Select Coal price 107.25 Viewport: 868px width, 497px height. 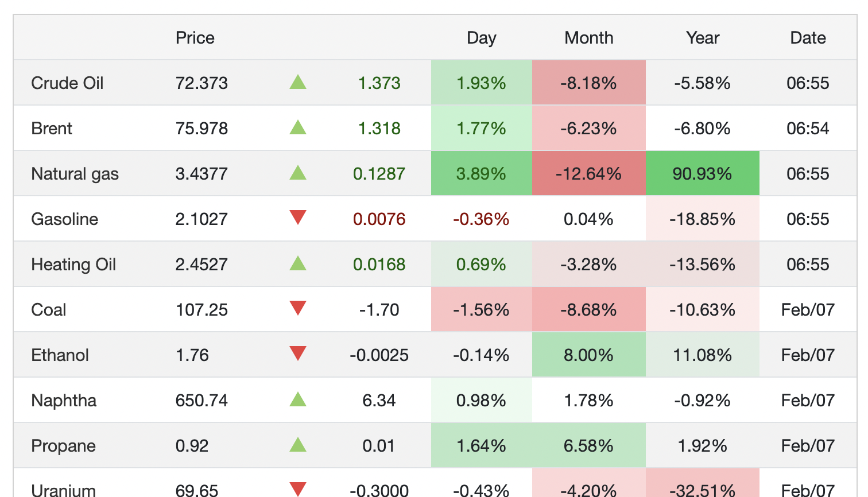point(201,310)
